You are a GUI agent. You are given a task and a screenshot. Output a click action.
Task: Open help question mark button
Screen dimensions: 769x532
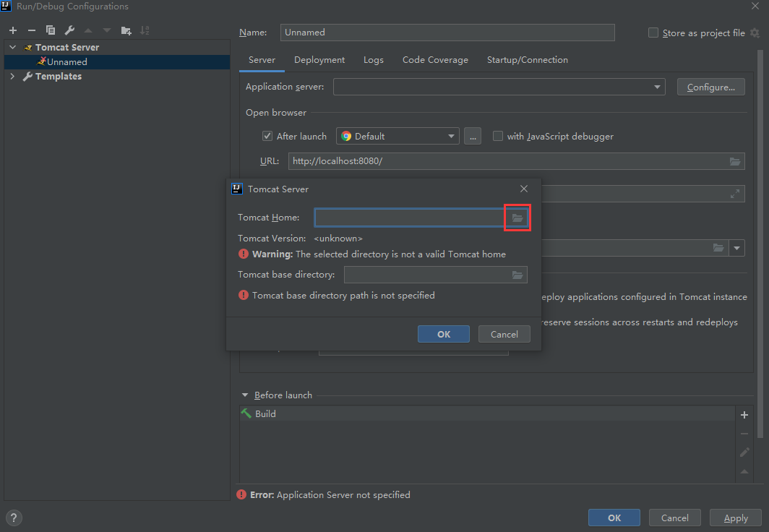14,518
